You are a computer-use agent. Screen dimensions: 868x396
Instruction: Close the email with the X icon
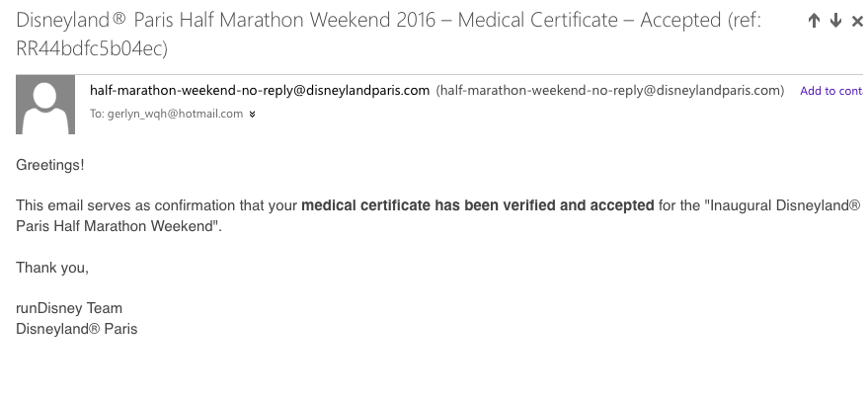pos(857,21)
